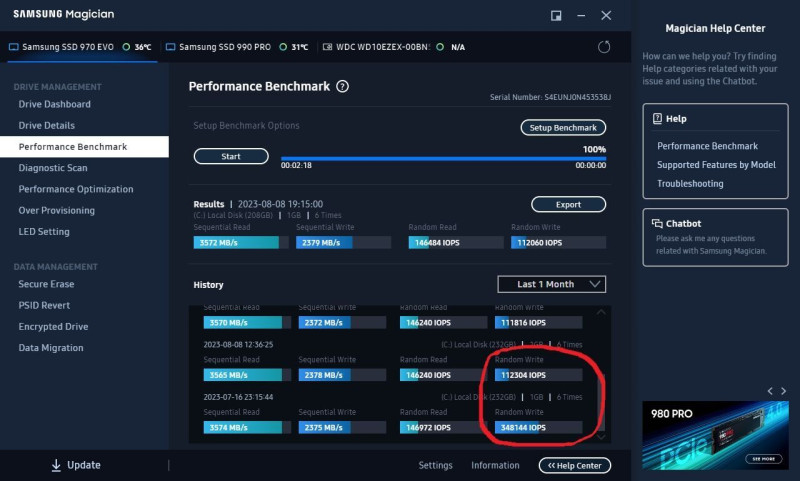Screen dimensions: 800x481
Task: Click the 146972 IOPS history value
Action: (443, 427)
